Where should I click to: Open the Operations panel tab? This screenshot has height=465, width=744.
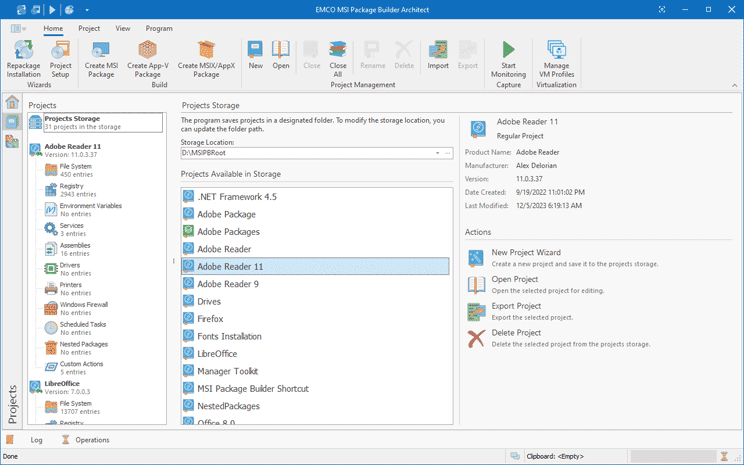coord(85,440)
